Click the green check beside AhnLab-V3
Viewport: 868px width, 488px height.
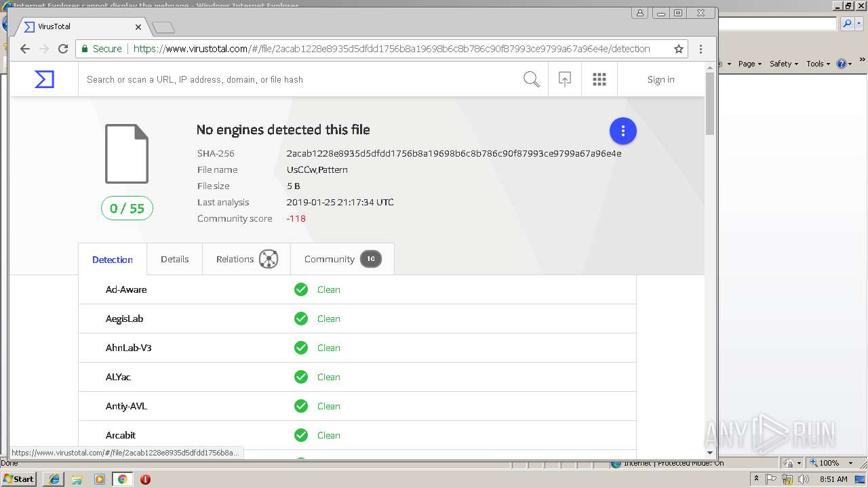point(301,348)
